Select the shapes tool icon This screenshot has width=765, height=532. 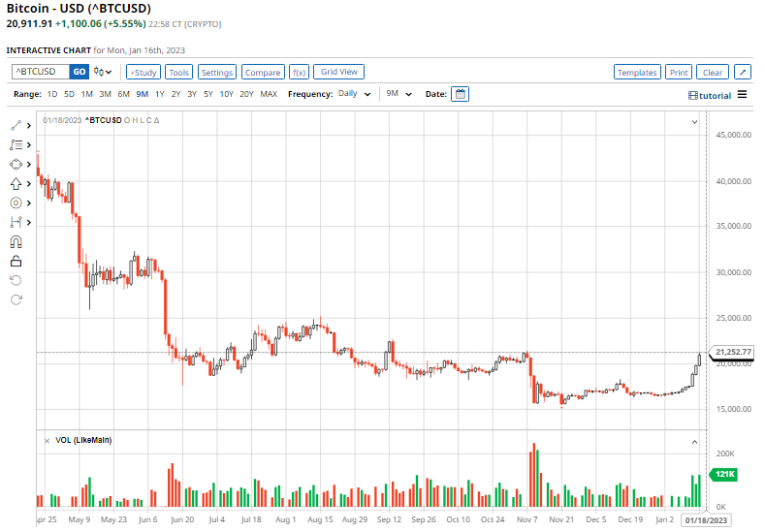point(16,165)
